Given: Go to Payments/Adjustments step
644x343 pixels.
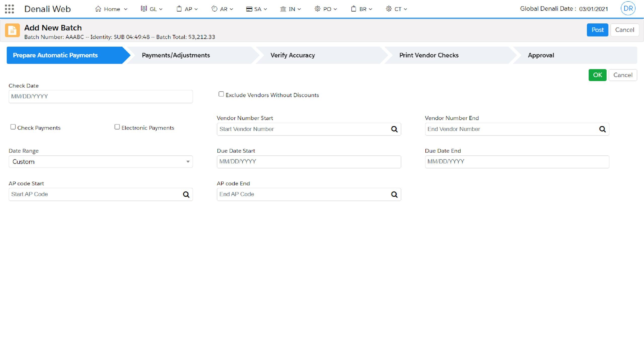Looking at the screenshot, I should click(176, 55).
